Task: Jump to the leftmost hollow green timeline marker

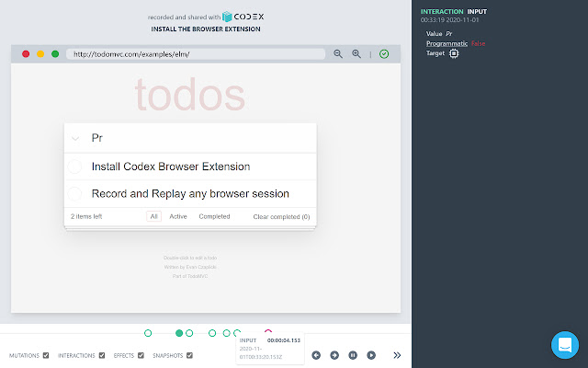Action: (148, 333)
